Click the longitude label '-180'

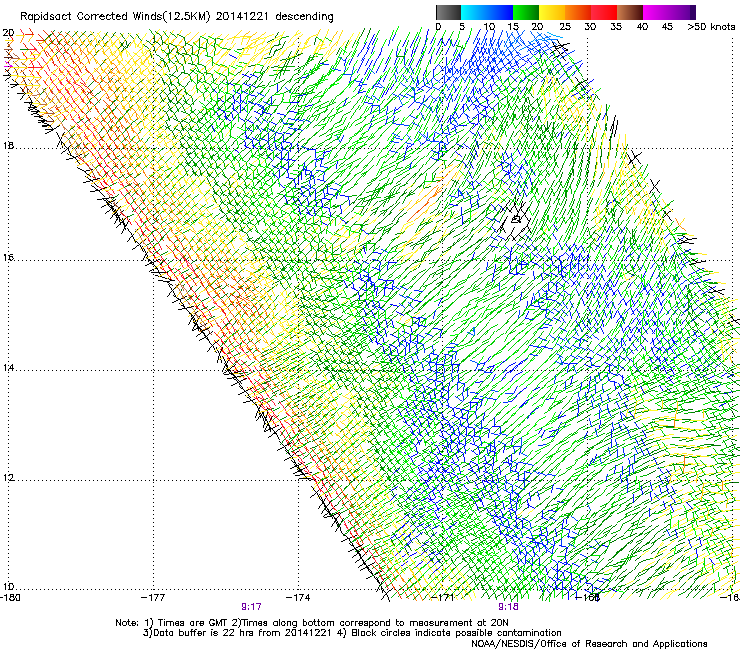[10, 598]
